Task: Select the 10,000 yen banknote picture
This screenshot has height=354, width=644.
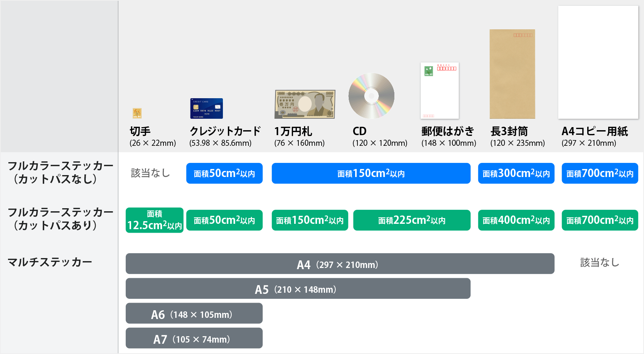Action: coord(305,104)
